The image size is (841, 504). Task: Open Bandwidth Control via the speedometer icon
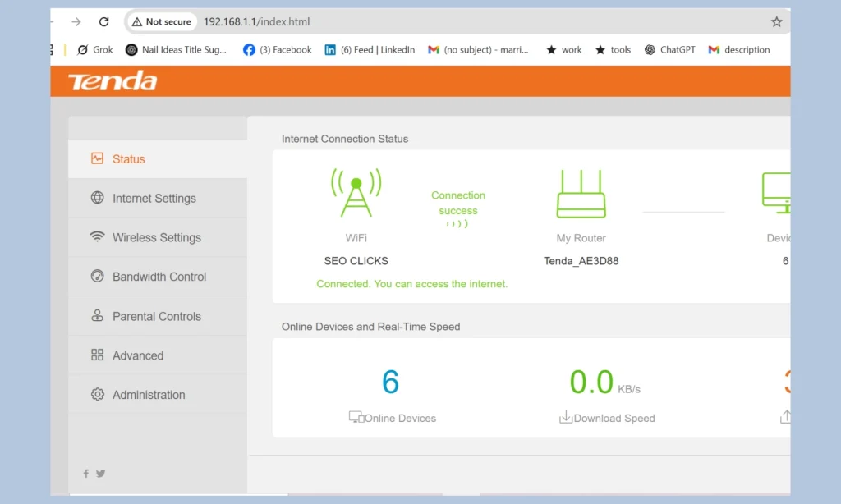96,277
